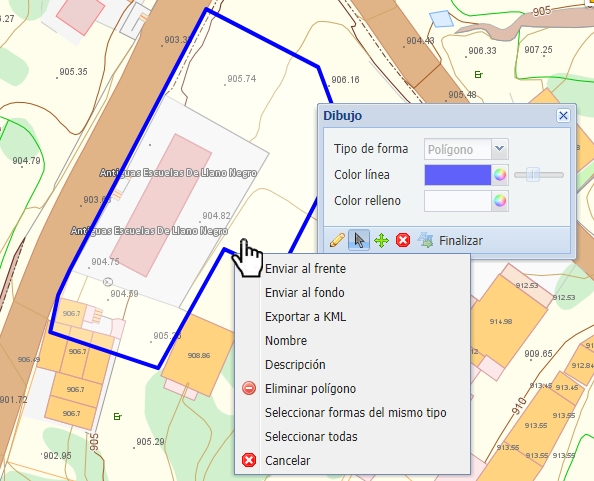Screen dimensions: 594x481
Task: Click the line opacity slider handle
Action: point(533,175)
